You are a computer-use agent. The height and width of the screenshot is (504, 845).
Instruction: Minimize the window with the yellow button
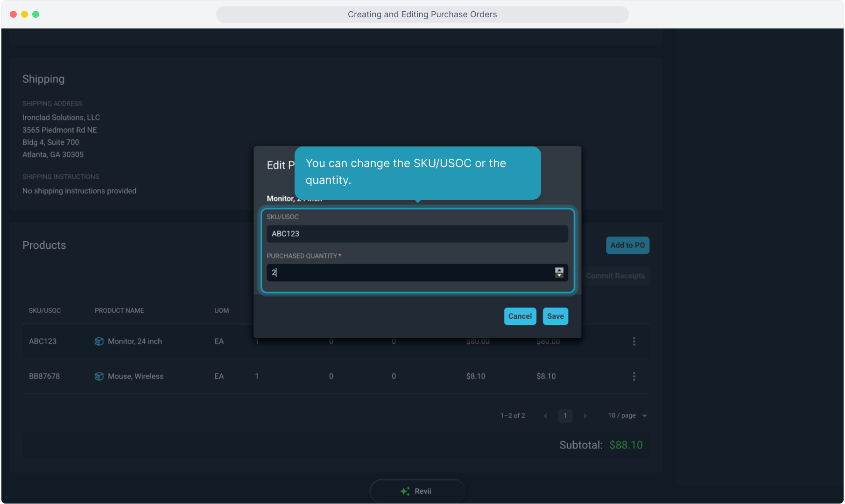pyautogui.click(x=24, y=14)
